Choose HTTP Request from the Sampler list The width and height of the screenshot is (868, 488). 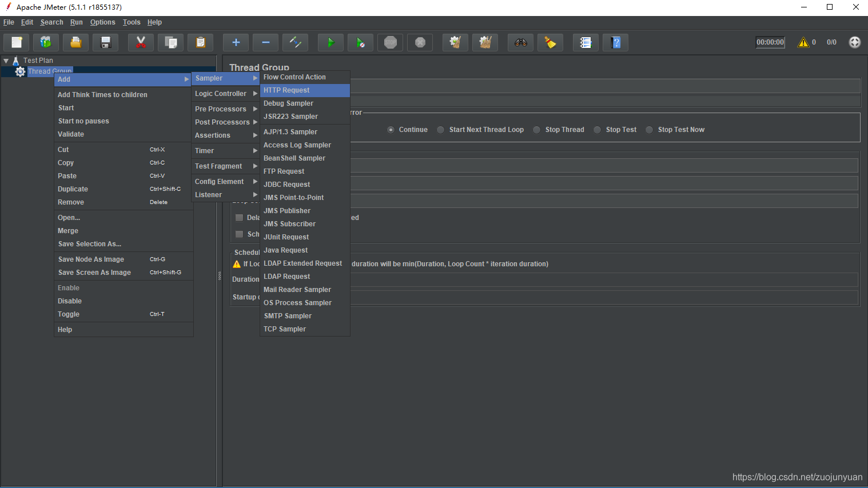(305, 90)
